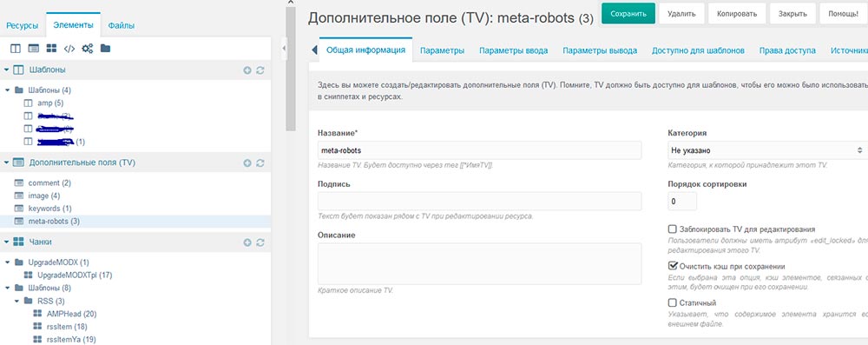Click the AMPHead (20) chunk icon

click(37, 314)
